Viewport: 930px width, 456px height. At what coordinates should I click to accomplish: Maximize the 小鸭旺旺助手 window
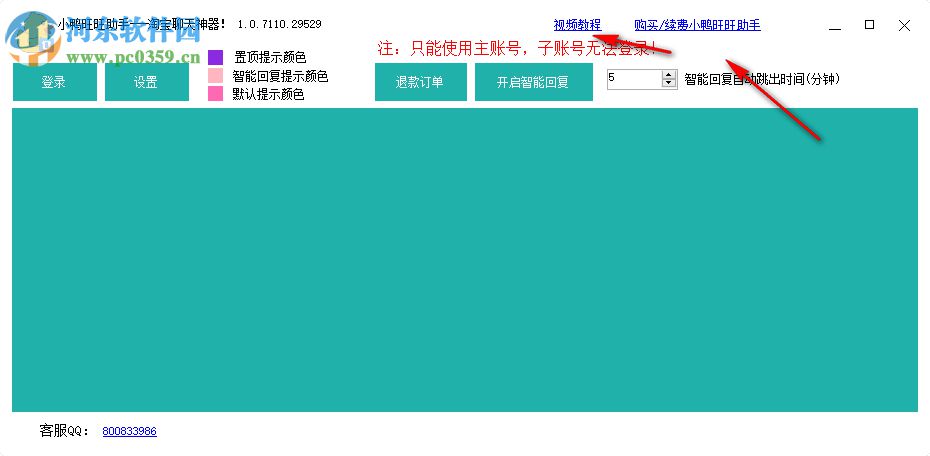(x=870, y=25)
